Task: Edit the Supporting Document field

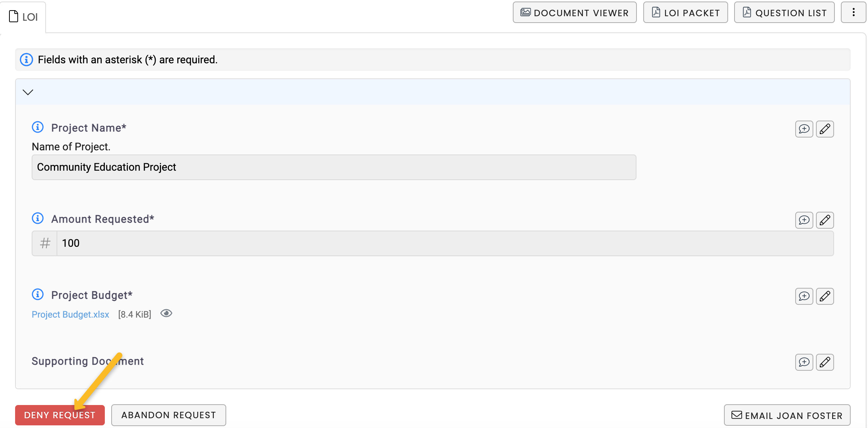Action: (825, 362)
